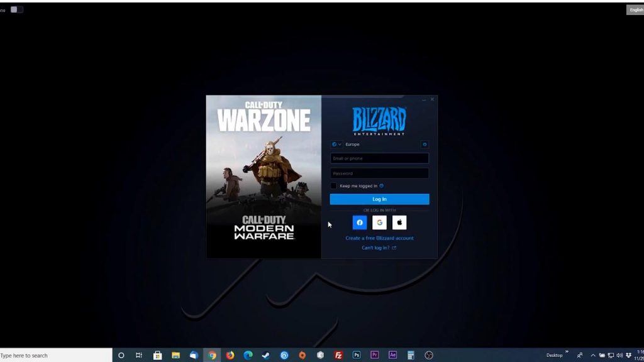Focus the Email or phone field
The width and height of the screenshot is (644, 362).
point(379,158)
